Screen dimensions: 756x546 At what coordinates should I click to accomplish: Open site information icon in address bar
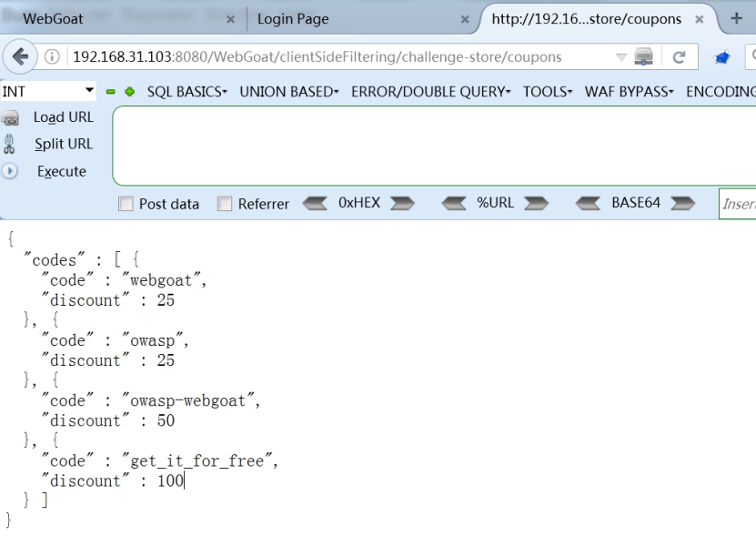pos(52,57)
